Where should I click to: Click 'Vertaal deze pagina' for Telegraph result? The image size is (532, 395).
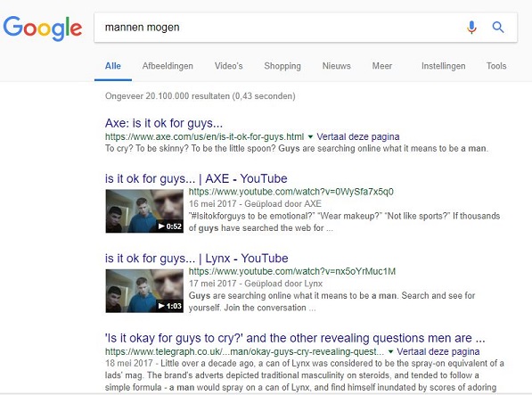tap(438, 351)
